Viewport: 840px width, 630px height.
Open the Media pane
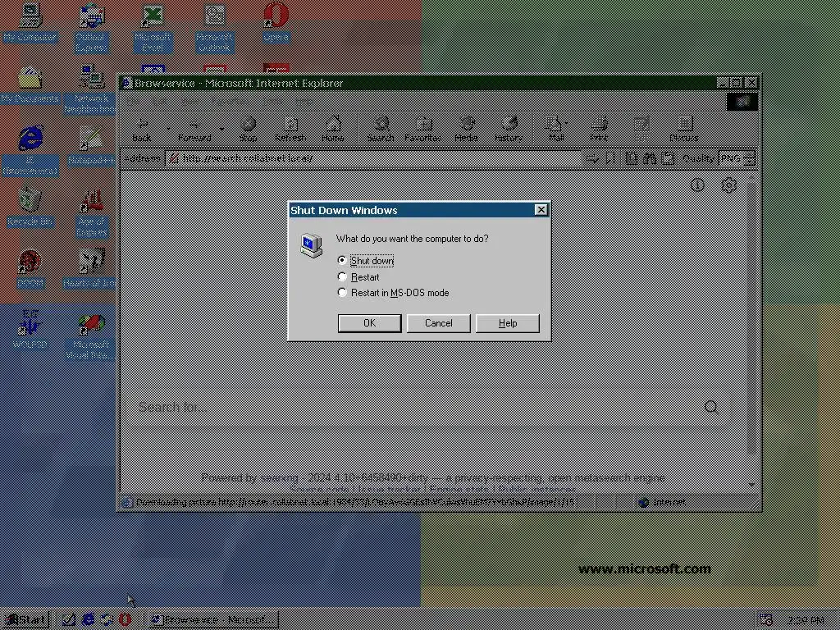coord(466,129)
